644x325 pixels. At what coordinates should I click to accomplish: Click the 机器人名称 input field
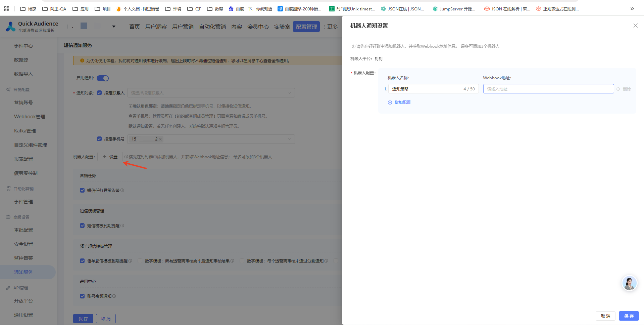(433, 89)
